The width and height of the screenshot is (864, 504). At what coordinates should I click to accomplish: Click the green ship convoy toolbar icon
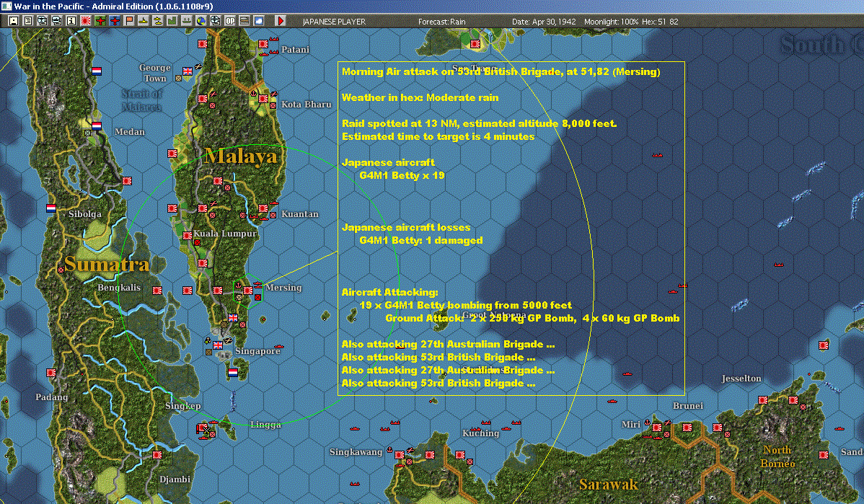click(186, 21)
